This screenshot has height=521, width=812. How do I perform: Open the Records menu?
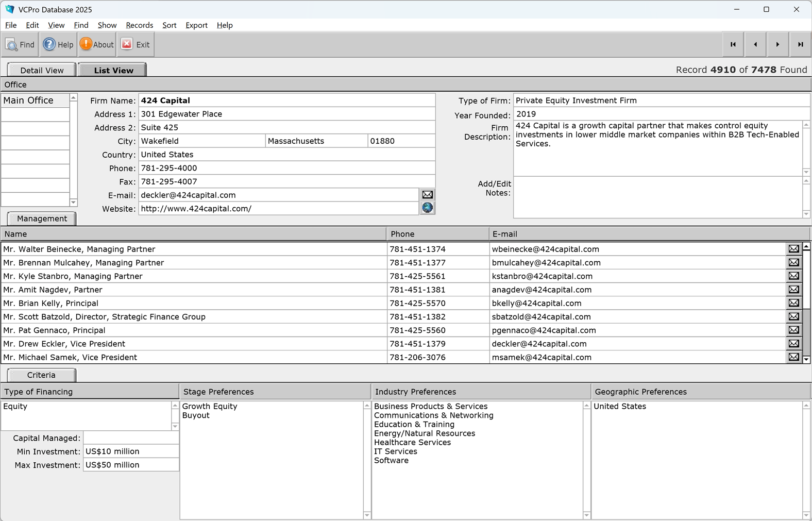pos(140,25)
